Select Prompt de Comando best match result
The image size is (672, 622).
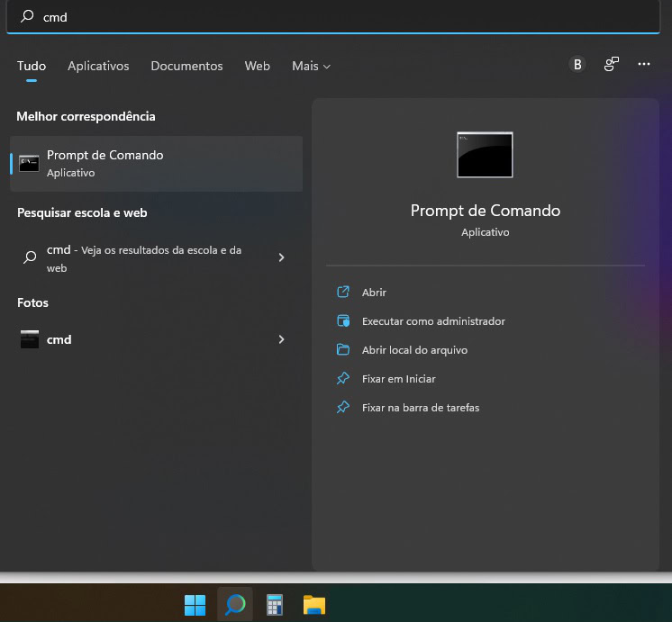click(156, 164)
